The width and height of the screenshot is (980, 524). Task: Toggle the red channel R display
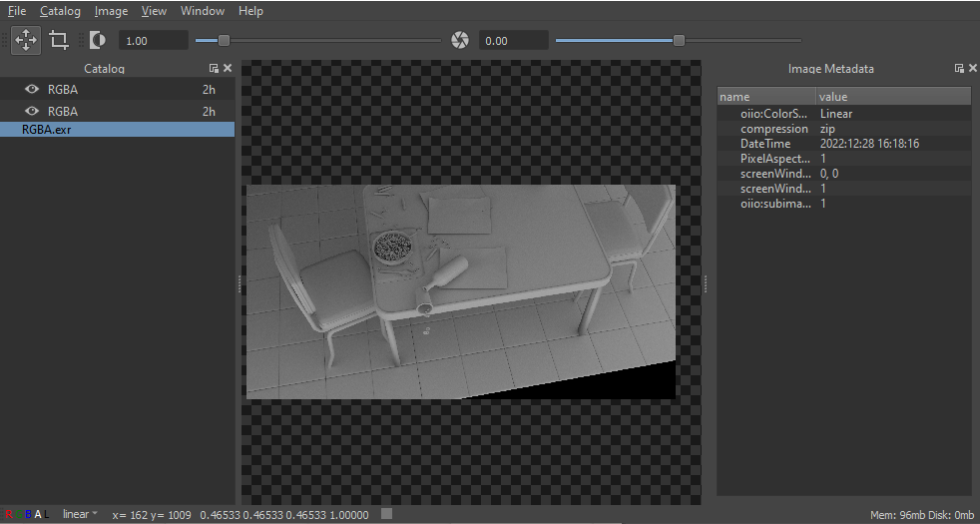point(9,515)
